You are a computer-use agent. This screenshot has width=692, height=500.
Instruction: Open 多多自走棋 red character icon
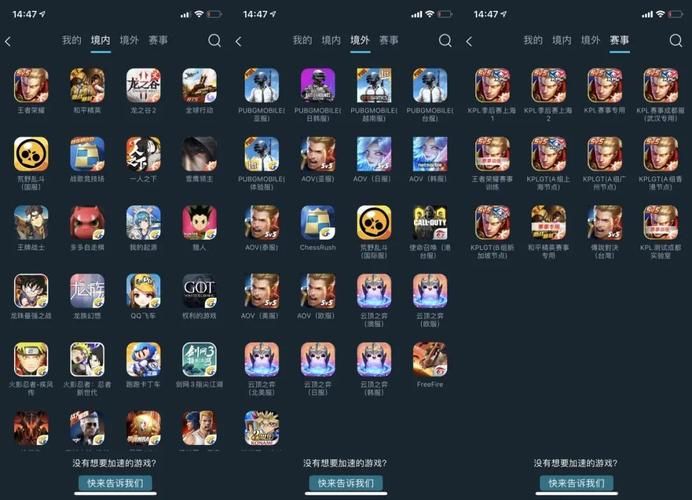click(87, 222)
